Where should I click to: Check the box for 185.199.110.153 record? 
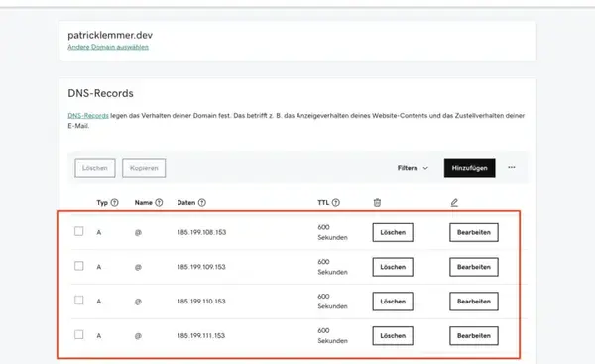pos(79,301)
